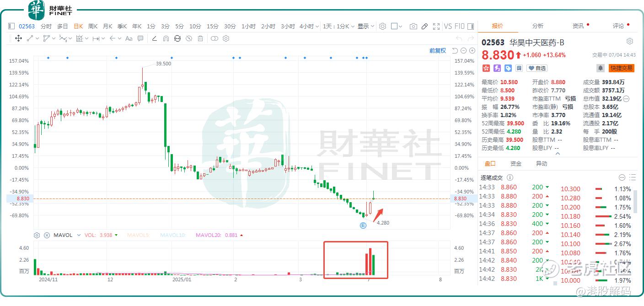This screenshot has width=644, height=306.
Task: Open MAVOL indicator settings gear
Action: (x=37, y=235)
